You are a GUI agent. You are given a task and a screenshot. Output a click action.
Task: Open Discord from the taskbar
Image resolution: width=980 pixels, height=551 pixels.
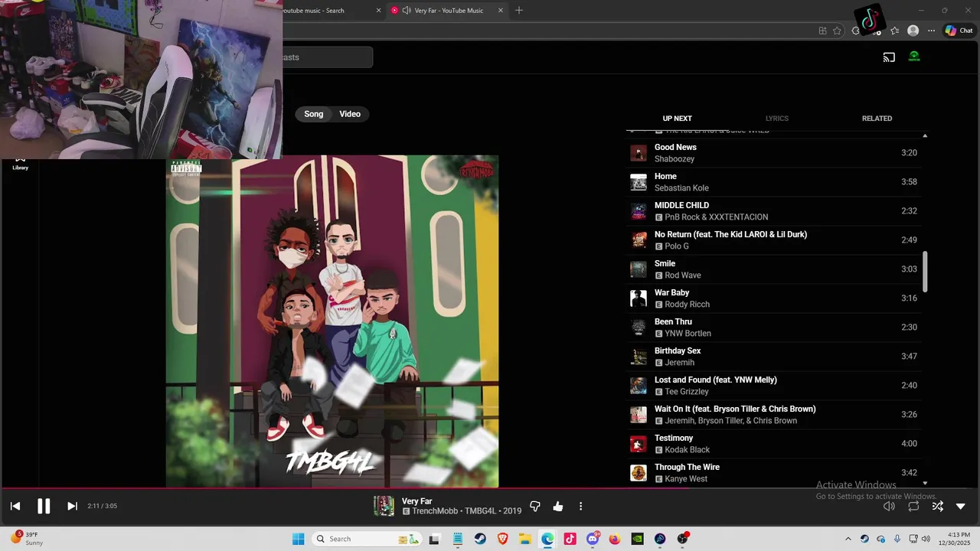(x=592, y=539)
